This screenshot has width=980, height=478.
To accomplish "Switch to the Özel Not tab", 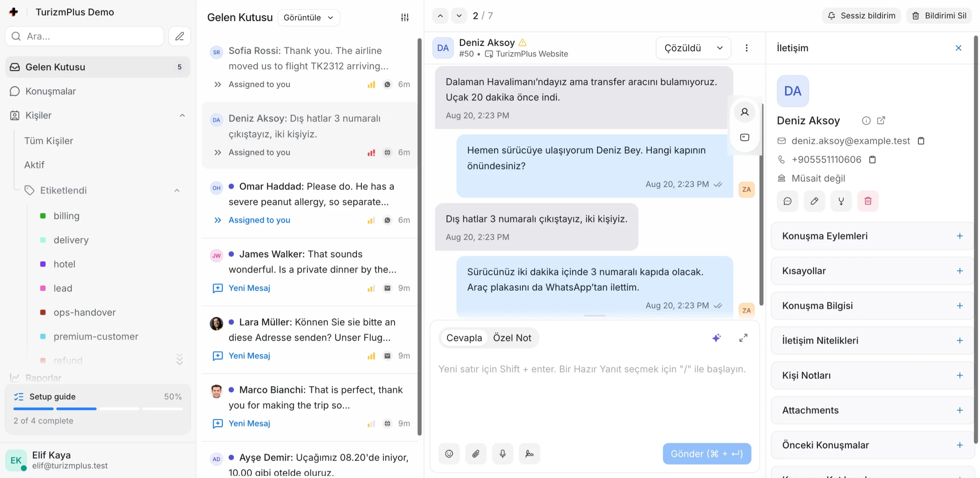I will pyautogui.click(x=512, y=338).
